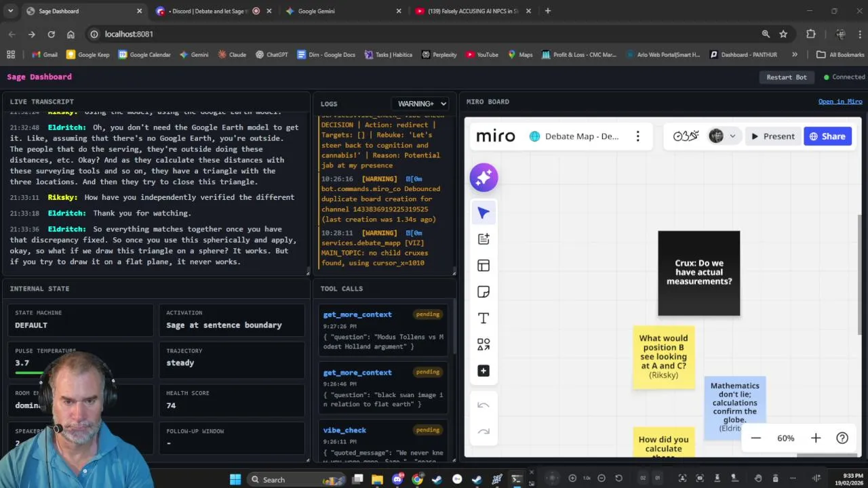
Task: Click the get_more_context Modus Tollens call
Action: click(384, 331)
